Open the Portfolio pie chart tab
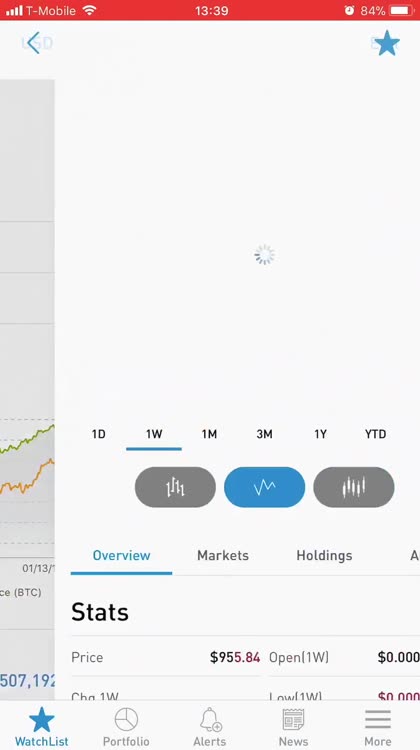420x750 pixels. pyautogui.click(x=126, y=727)
